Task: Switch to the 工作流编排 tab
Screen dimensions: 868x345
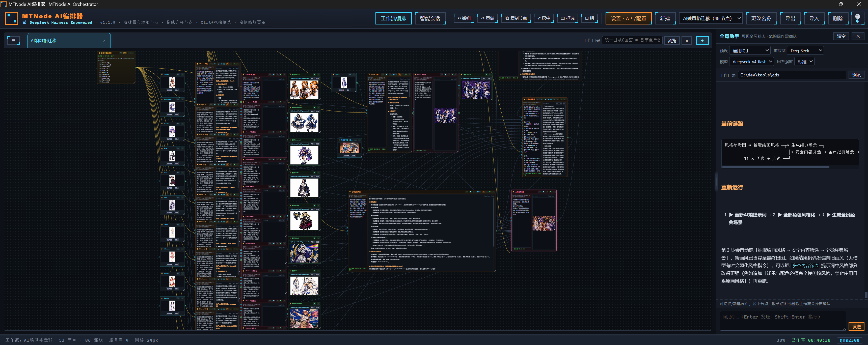Action: click(393, 18)
